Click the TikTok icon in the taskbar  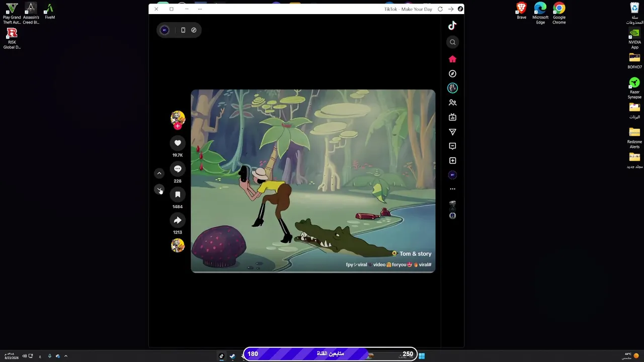221,356
